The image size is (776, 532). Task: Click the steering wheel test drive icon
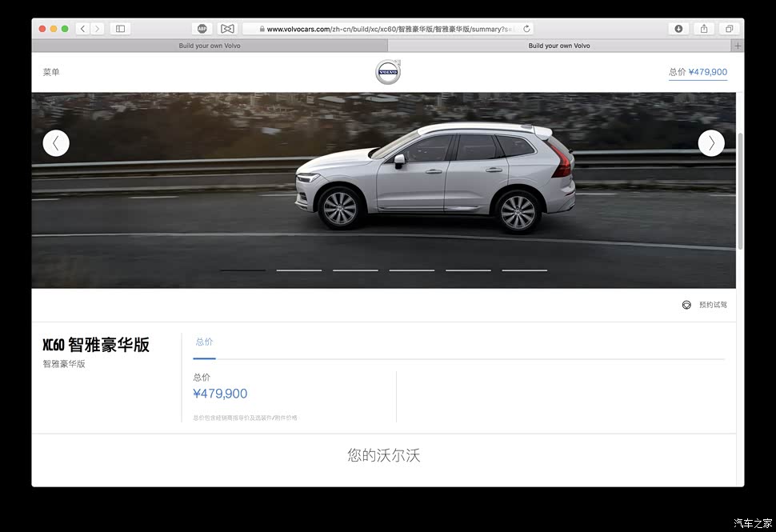tap(686, 305)
